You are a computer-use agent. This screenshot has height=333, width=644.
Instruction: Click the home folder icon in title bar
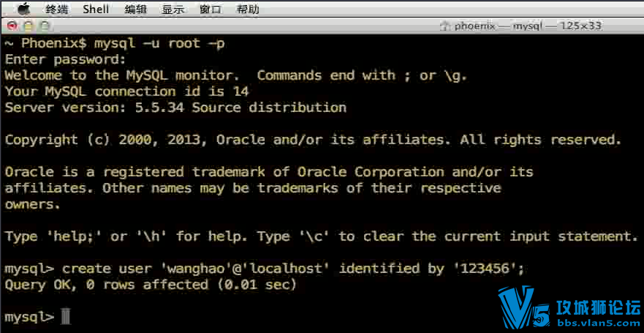click(x=444, y=26)
